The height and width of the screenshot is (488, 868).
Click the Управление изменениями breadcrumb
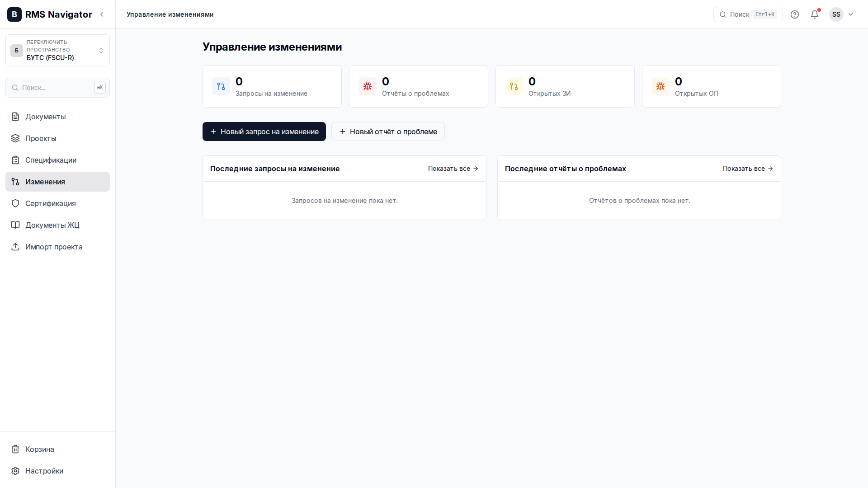click(170, 14)
